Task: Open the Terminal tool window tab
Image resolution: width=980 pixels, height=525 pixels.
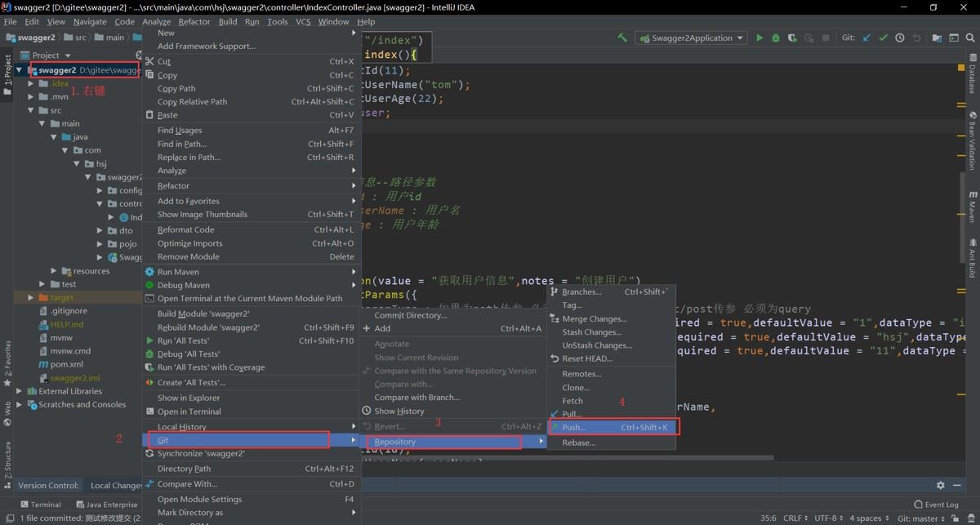Action: pyautogui.click(x=39, y=505)
